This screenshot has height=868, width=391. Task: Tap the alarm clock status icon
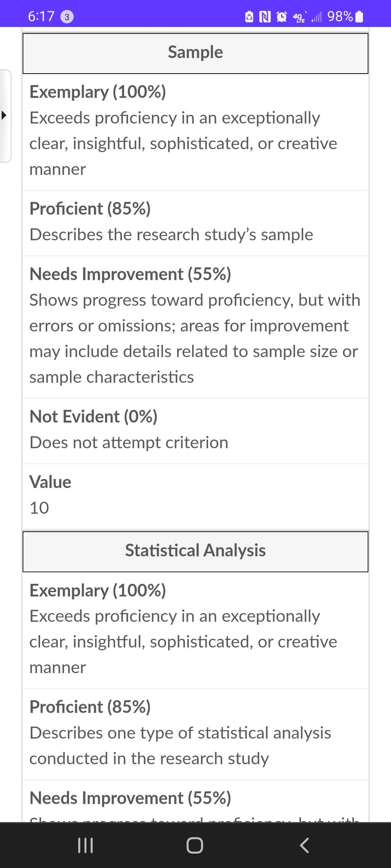pos(281,17)
